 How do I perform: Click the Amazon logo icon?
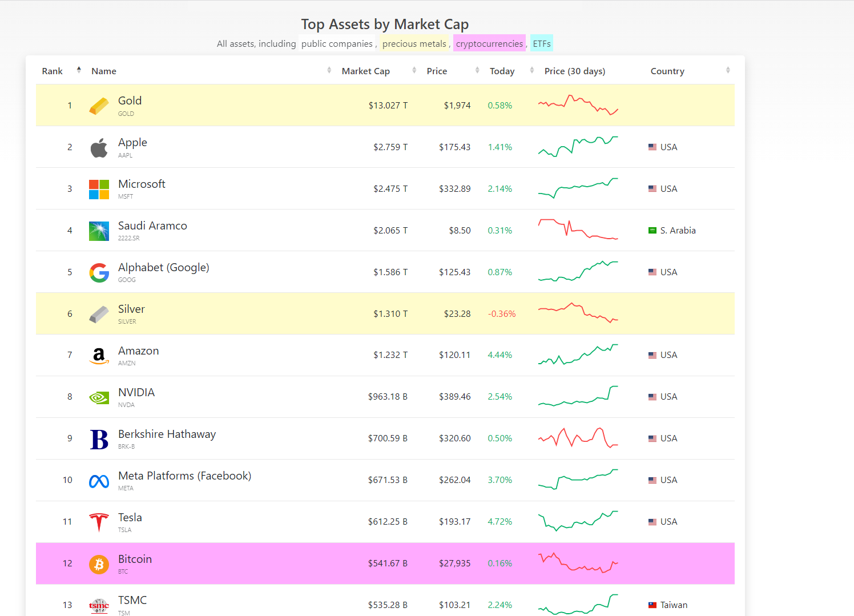pyautogui.click(x=99, y=356)
